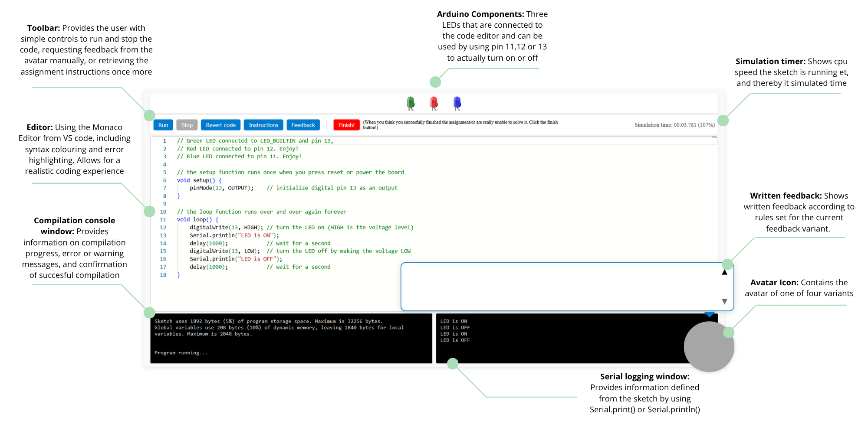Click the compilation console window
Viewport: 868px width, 424px height.
pyautogui.click(x=291, y=338)
